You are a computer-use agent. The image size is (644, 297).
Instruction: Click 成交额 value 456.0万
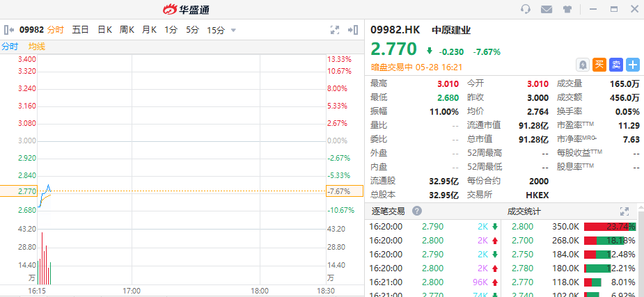coord(625,97)
